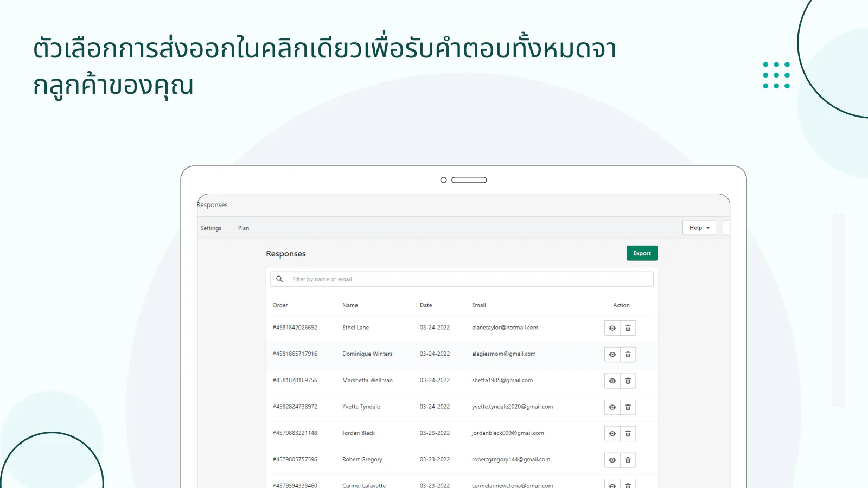This screenshot has height=488, width=868.
Task: Click the Responses page heading
Action: point(286,254)
